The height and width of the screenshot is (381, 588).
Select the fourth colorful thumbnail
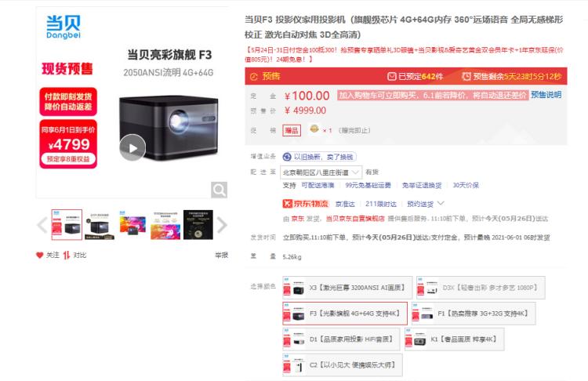(165, 225)
